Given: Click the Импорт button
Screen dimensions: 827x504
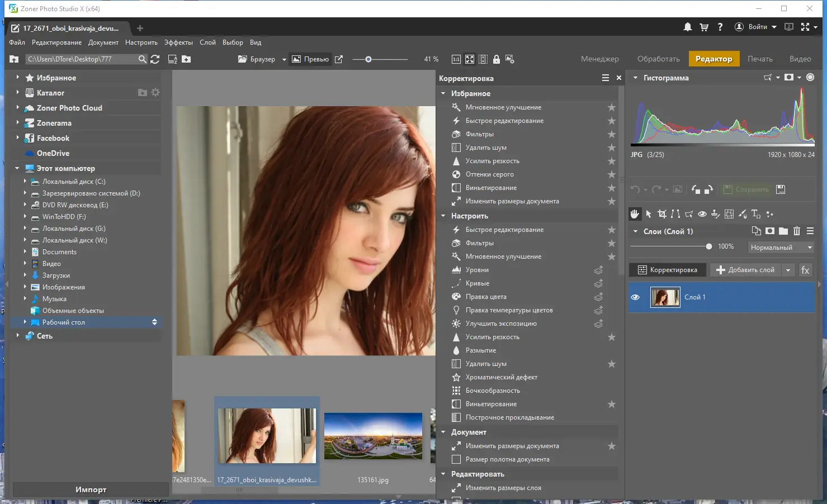Looking at the screenshot, I should tap(91, 489).
